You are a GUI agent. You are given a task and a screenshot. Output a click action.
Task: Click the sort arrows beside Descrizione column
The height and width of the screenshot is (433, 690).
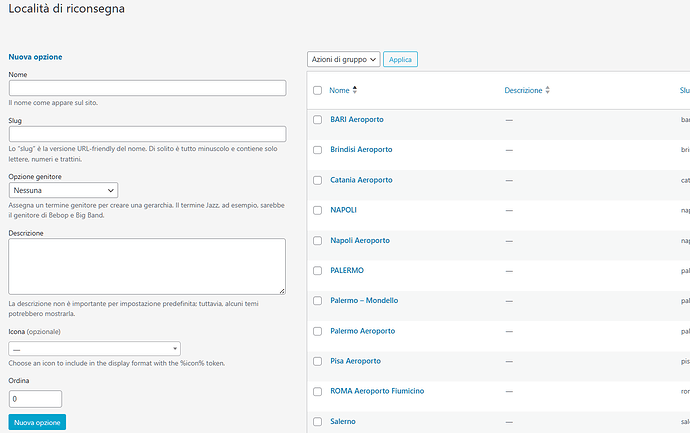click(547, 90)
